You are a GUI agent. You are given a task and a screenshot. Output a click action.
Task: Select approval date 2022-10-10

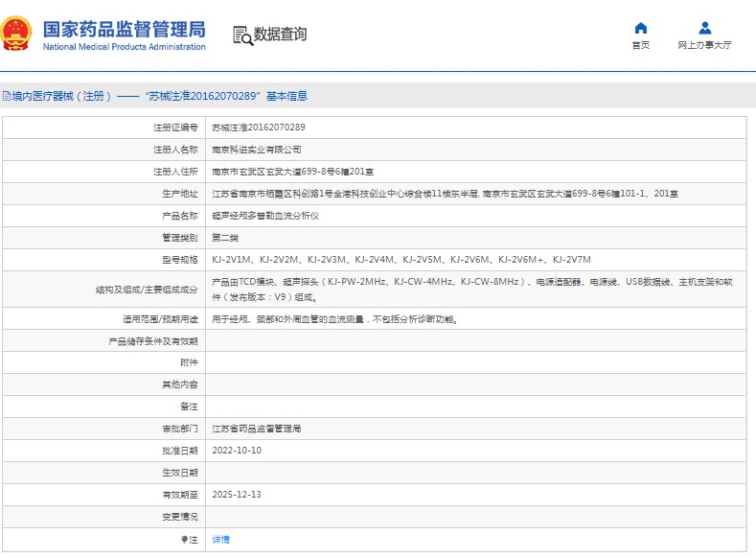[x=237, y=451]
